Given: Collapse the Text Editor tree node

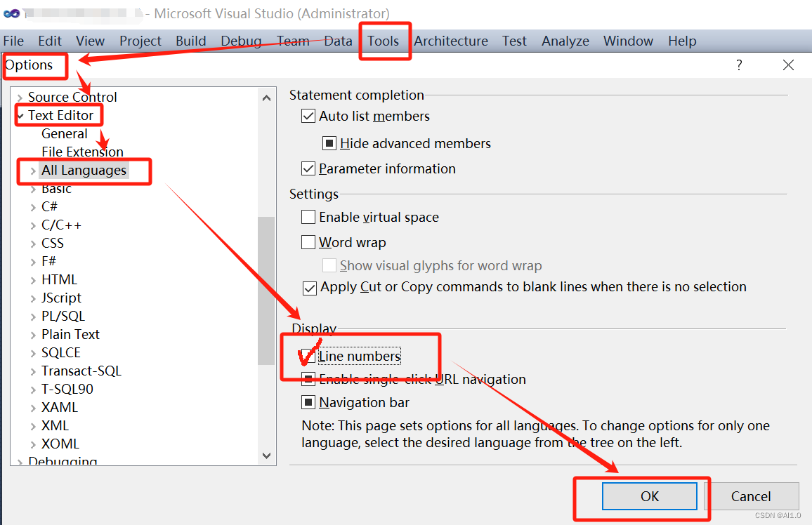Looking at the screenshot, I should [20, 116].
